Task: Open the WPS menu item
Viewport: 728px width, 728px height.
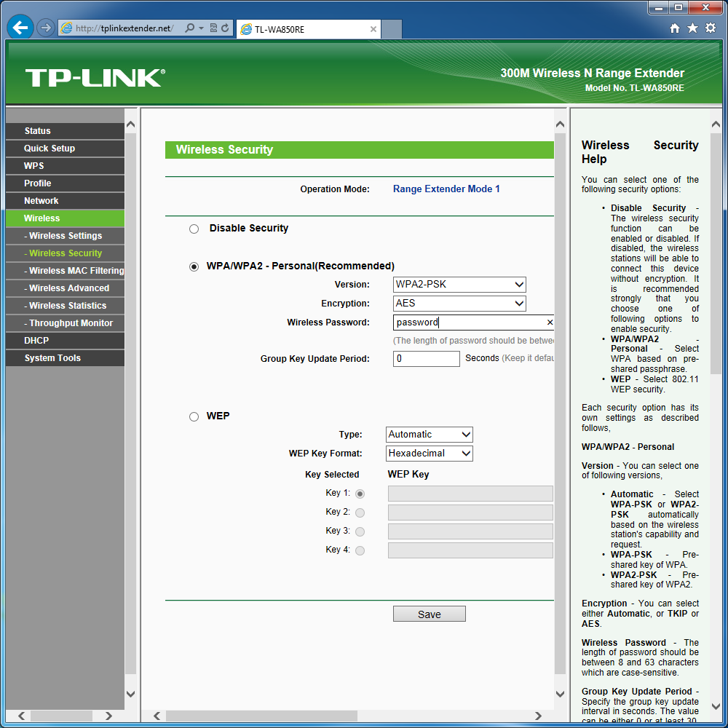Action: tap(65, 166)
